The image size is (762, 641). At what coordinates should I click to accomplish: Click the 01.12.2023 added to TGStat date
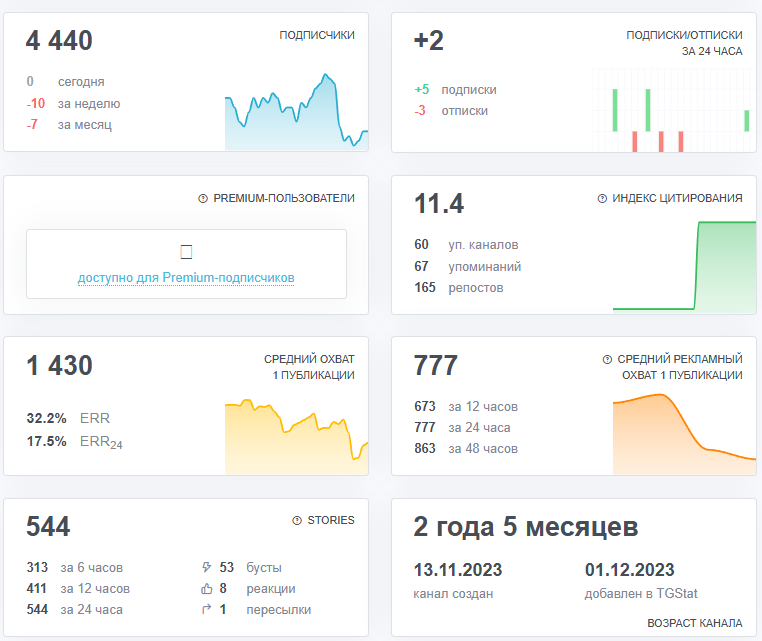[x=629, y=570]
